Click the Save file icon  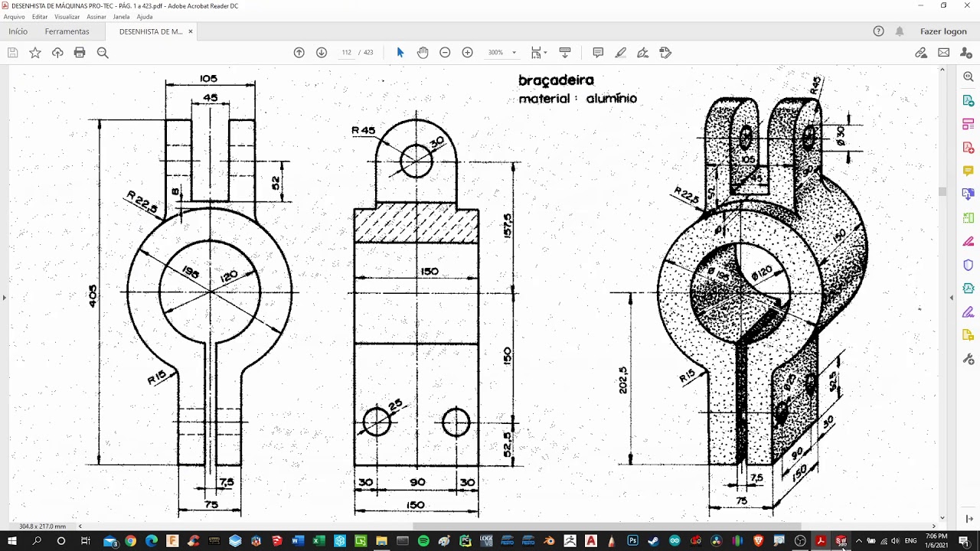click(x=12, y=53)
